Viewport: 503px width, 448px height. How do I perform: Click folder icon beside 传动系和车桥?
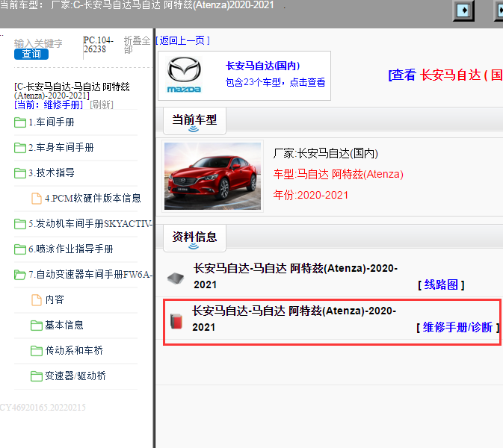pyautogui.click(x=37, y=351)
